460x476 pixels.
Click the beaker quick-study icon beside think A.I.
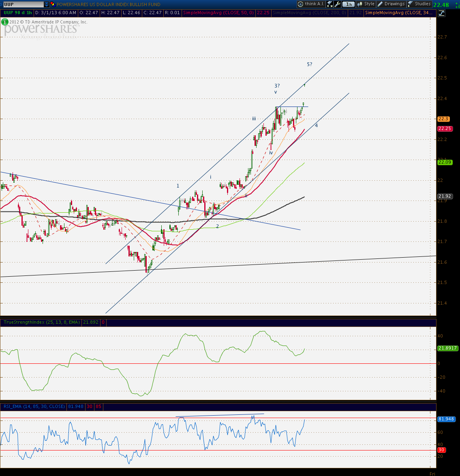click(x=330, y=4)
